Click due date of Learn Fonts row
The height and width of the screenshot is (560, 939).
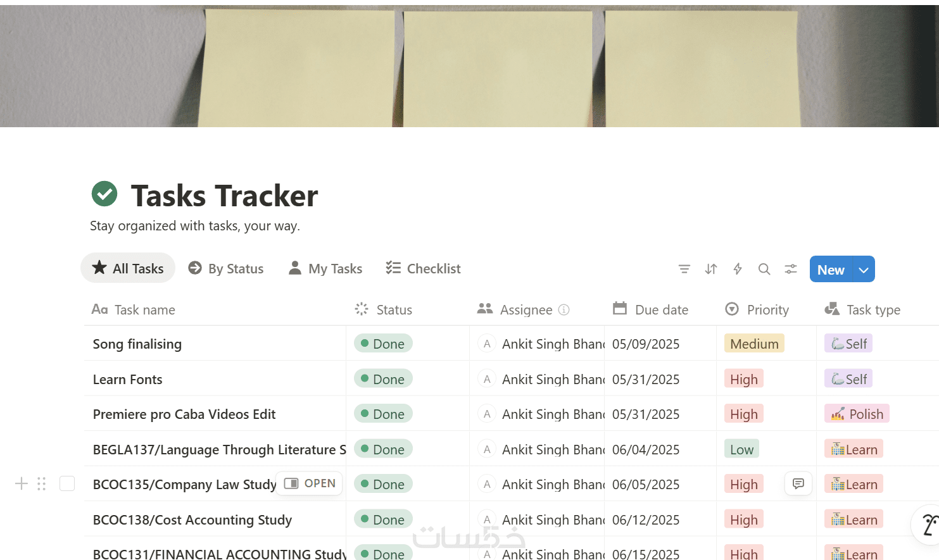pos(646,380)
